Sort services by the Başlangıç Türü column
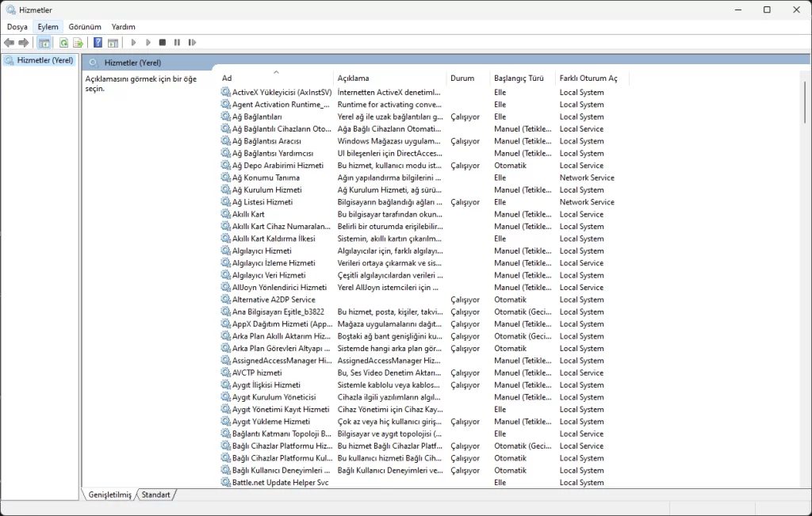 click(519, 78)
